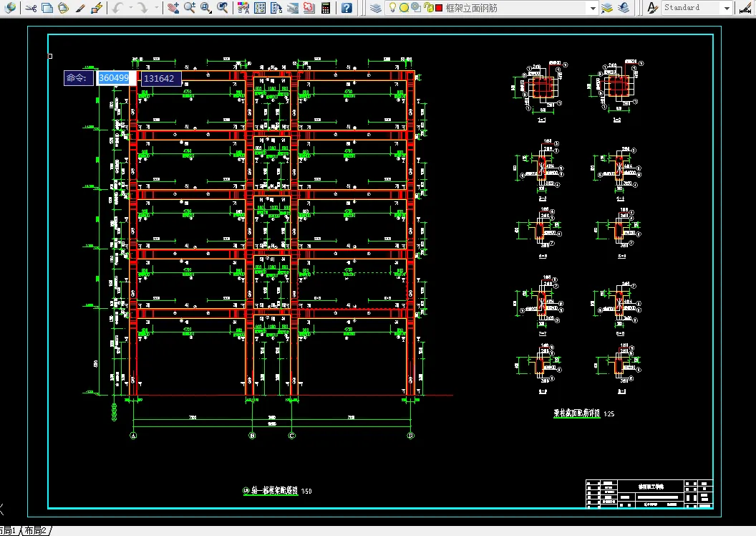This screenshot has width=756, height=536.
Task: Click Zoom Previous icon
Action: coord(222,8)
